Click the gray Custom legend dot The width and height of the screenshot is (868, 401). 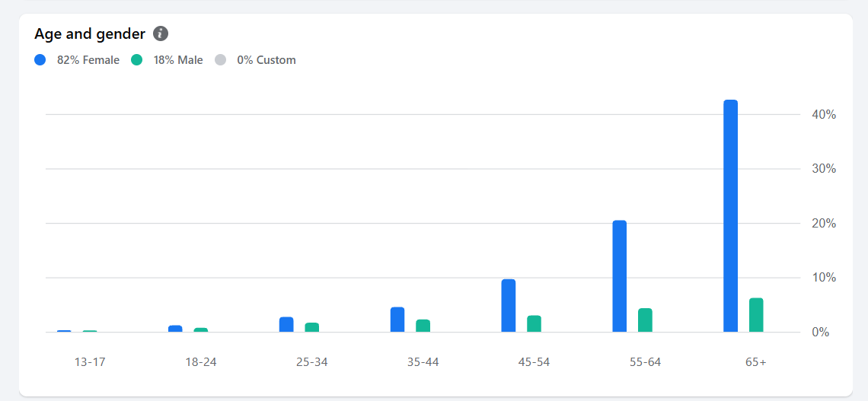click(220, 59)
